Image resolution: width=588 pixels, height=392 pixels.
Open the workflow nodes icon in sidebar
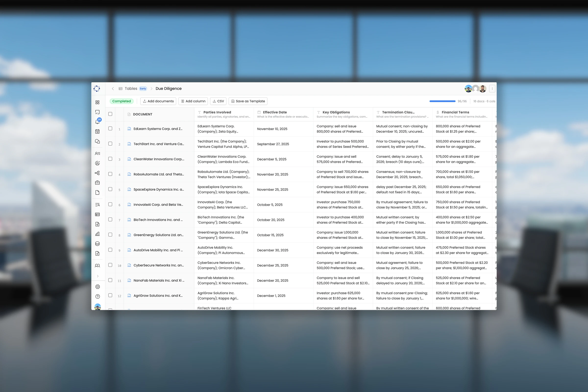98,173
